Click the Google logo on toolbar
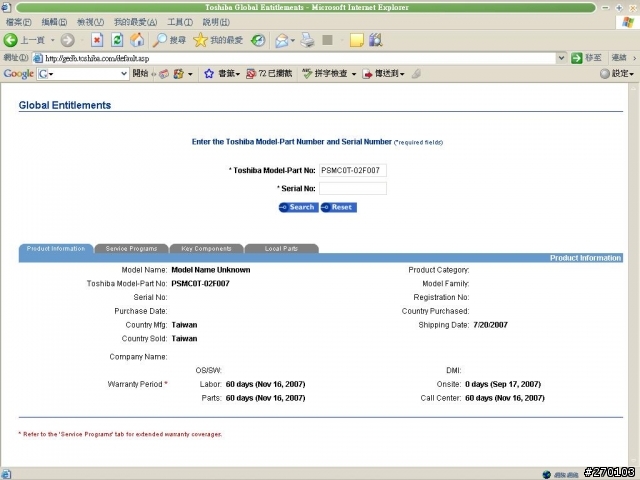This screenshot has width=640, height=480. click(x=18, y=74)
